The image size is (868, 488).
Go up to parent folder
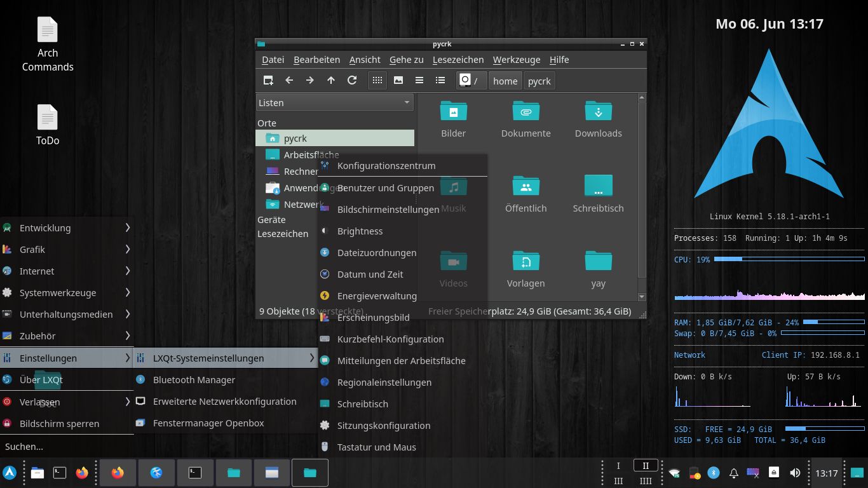coord(331,80)
